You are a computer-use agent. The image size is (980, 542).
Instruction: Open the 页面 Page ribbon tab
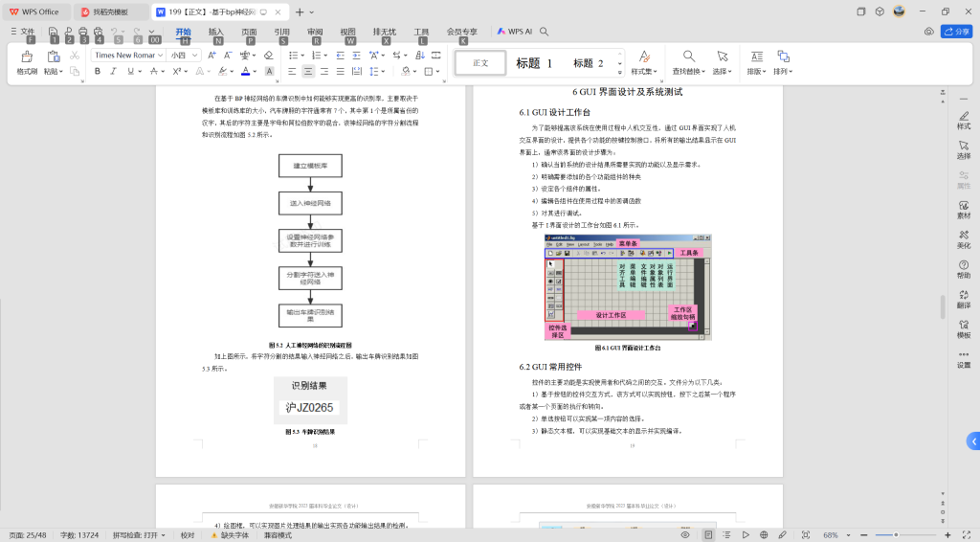[249, 32]
